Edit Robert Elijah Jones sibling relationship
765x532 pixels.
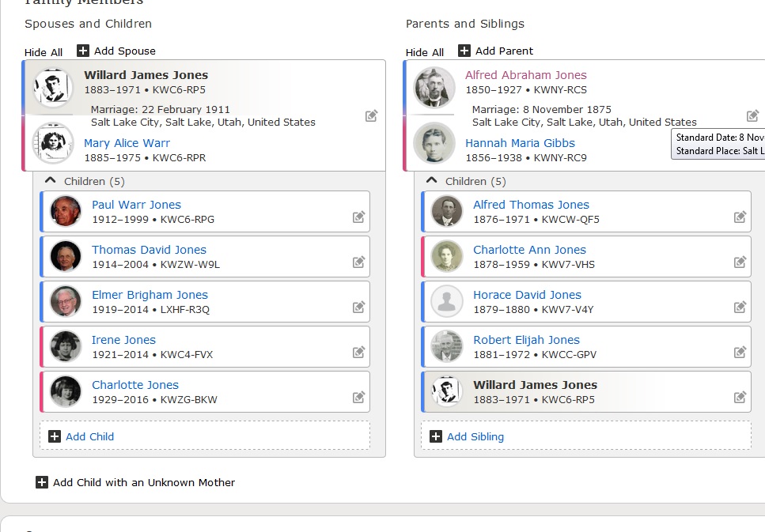(740, 352)
